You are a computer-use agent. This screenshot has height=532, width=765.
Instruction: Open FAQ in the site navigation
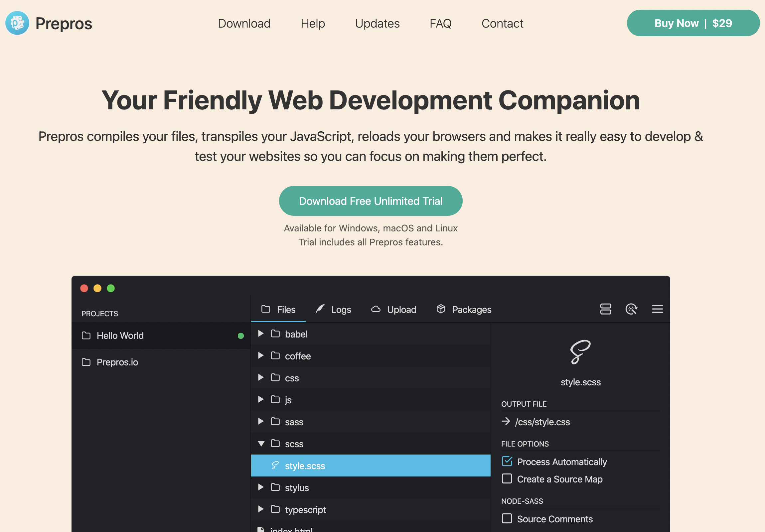click(440, 23)
